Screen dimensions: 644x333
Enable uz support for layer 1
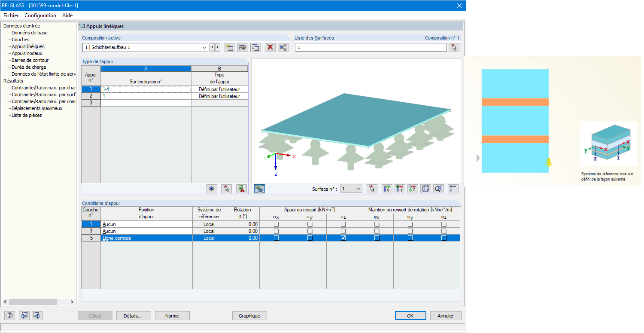(x=343, y=224)
